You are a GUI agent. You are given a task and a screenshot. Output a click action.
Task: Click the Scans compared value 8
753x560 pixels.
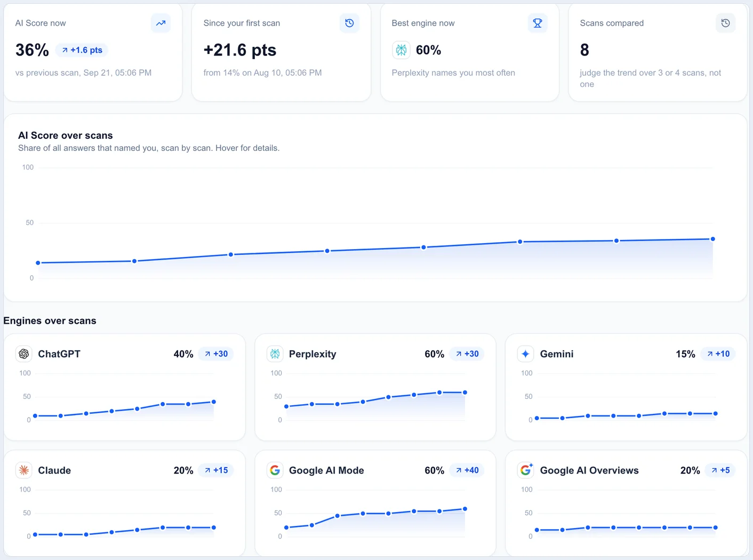(x=584, y=50)
